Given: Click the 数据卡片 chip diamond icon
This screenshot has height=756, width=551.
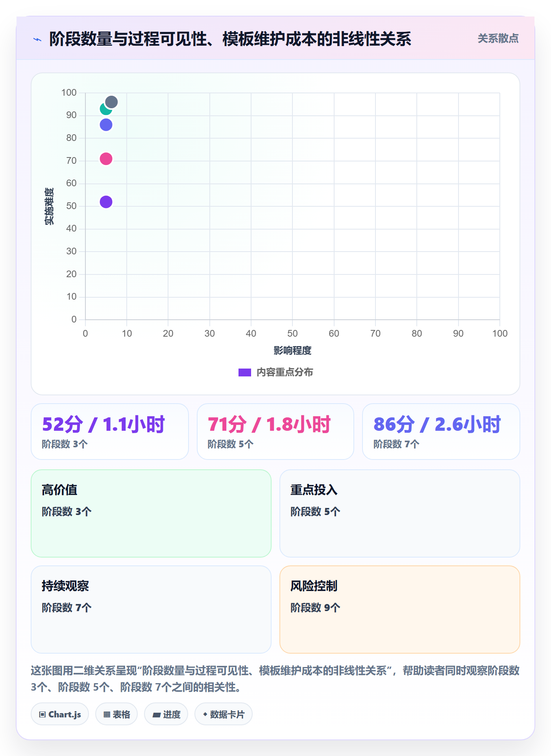Looking at the screenshot, I should 205,714.
